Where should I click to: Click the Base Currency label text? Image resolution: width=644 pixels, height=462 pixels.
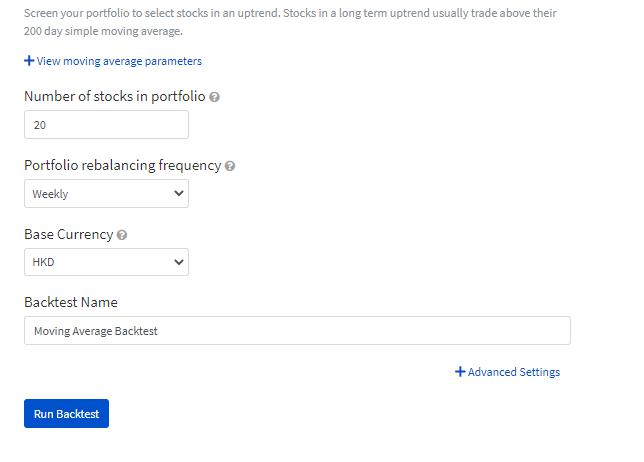click(x=68, y=235)
